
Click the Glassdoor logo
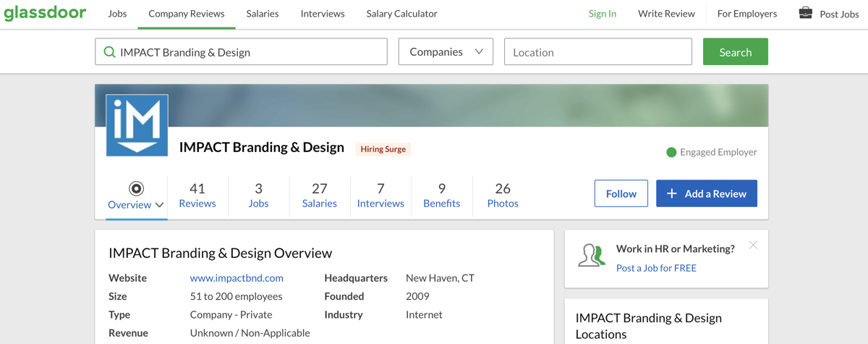pyautogui.click(x=45, y=13)
